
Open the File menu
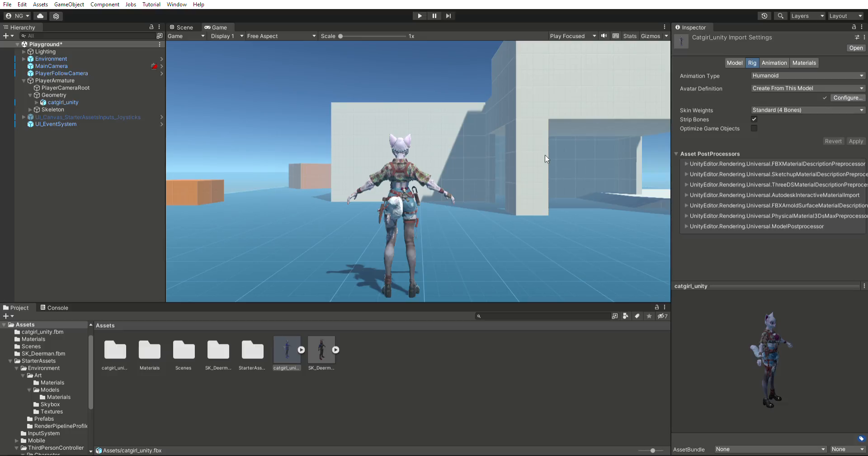pos(7,5)
